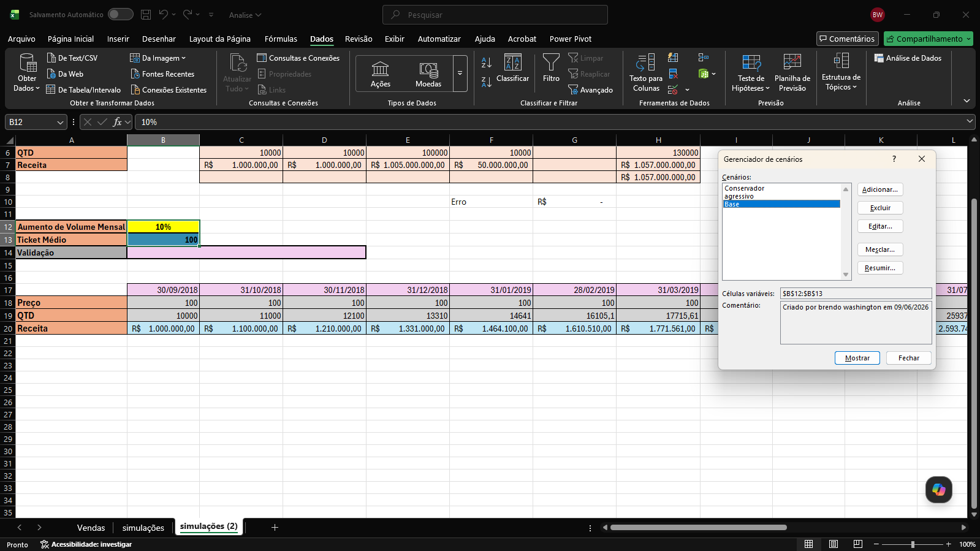980x551 pixels.
Task: Expand the Tipos de Dados gallery
Action: [x=460, y=74]
